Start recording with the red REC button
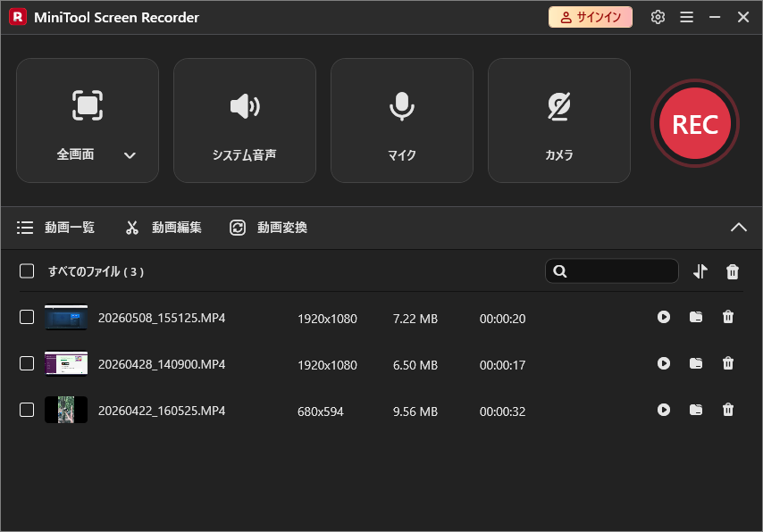Image resolution: width=763 pixels, height=532 pixels. click(x=695, y=123)
